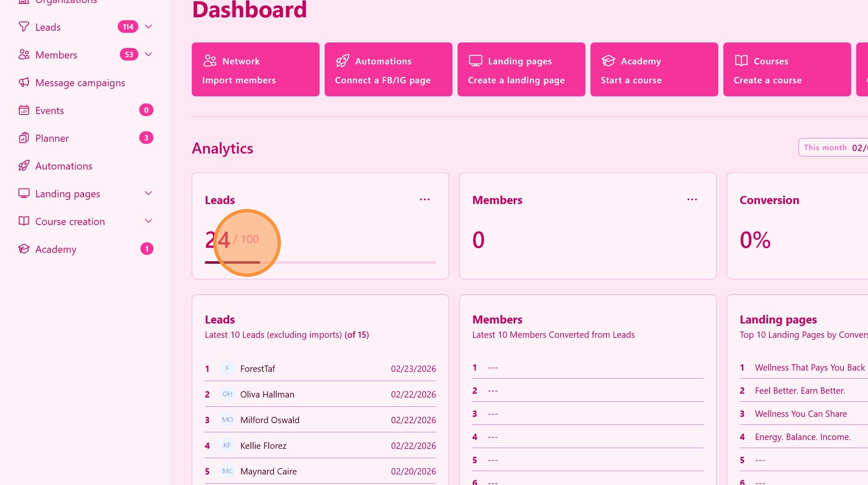Image resolution: width=868 pixels, height=485 pixels.
Task: Open Leads analytics card options menu
Action: pyautogui.click(x=425, y=199)
